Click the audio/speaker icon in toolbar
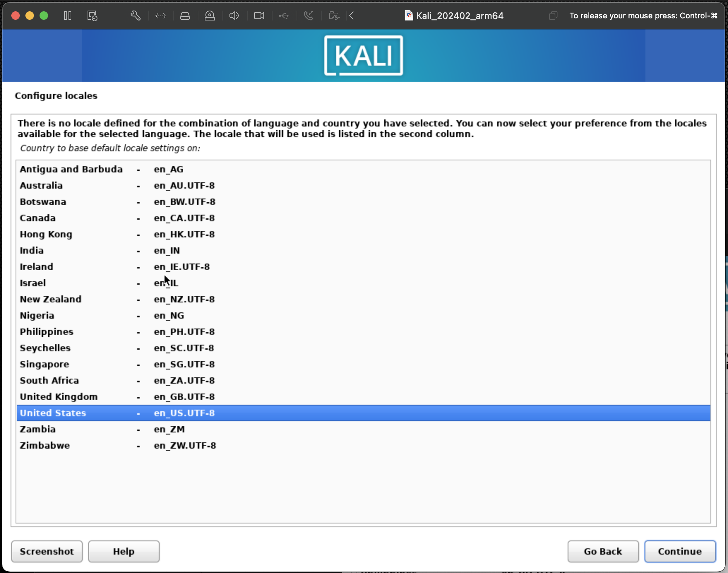This screenshot has height=573, width=728. 234,16
